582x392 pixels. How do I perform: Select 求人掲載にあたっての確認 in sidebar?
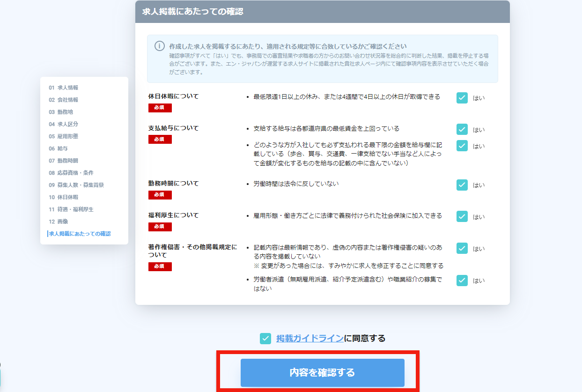tap(80, 234)
